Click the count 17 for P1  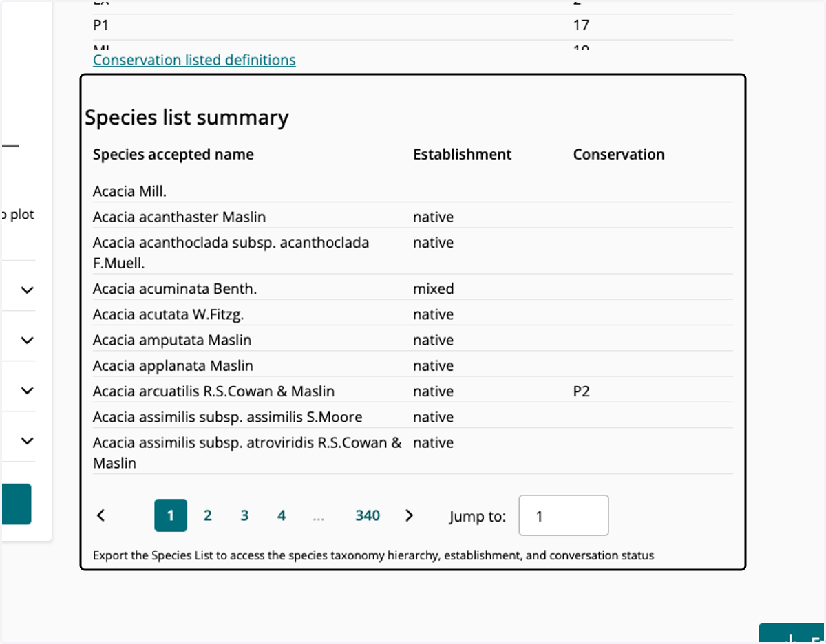tap(581, 26)
